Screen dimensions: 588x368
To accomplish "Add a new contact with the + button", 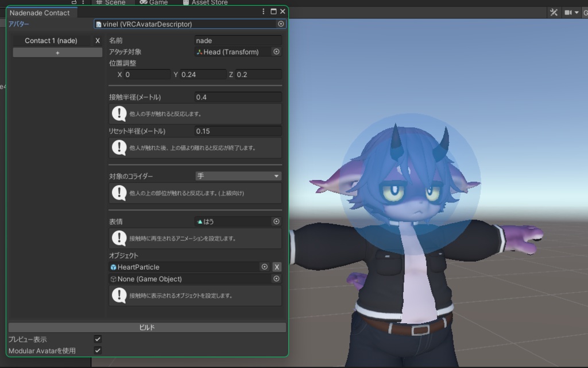I will point(57,52).
